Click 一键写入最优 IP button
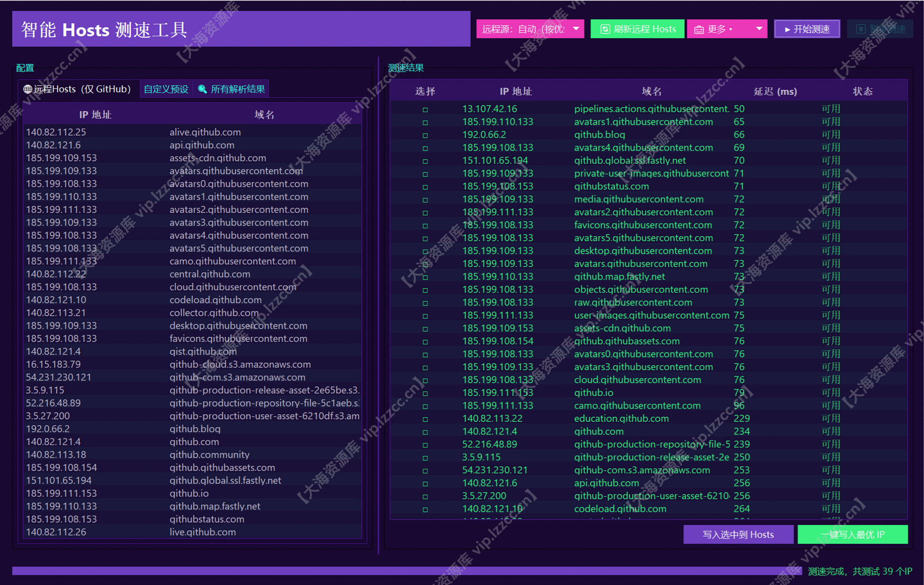Image resolution: width=924 pixels, height=585 pixels. pos(853,534)
